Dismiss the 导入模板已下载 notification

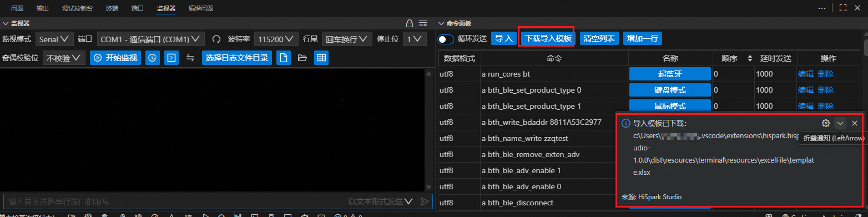pyautogui.click(x=855, y=123)
